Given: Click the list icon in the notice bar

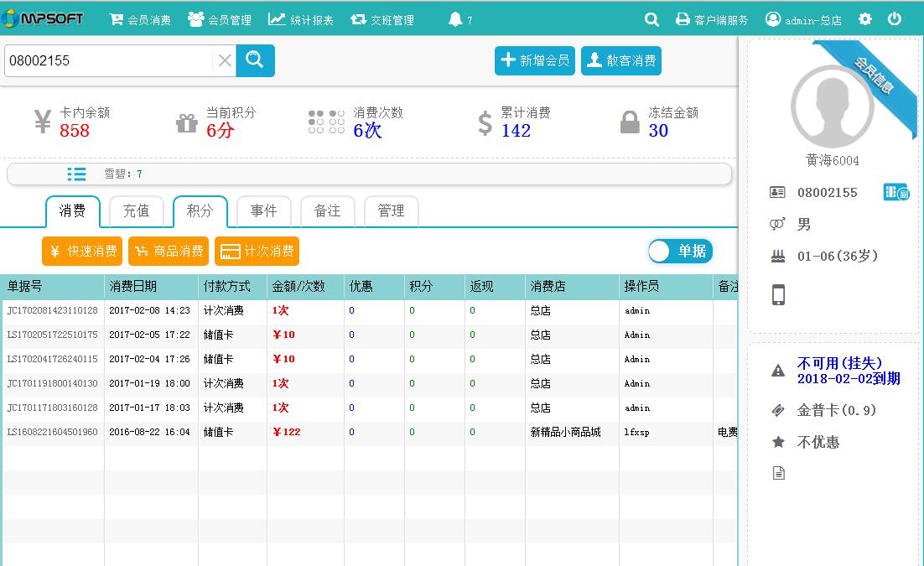Looking at the screenshot, I should coord(76,174).
